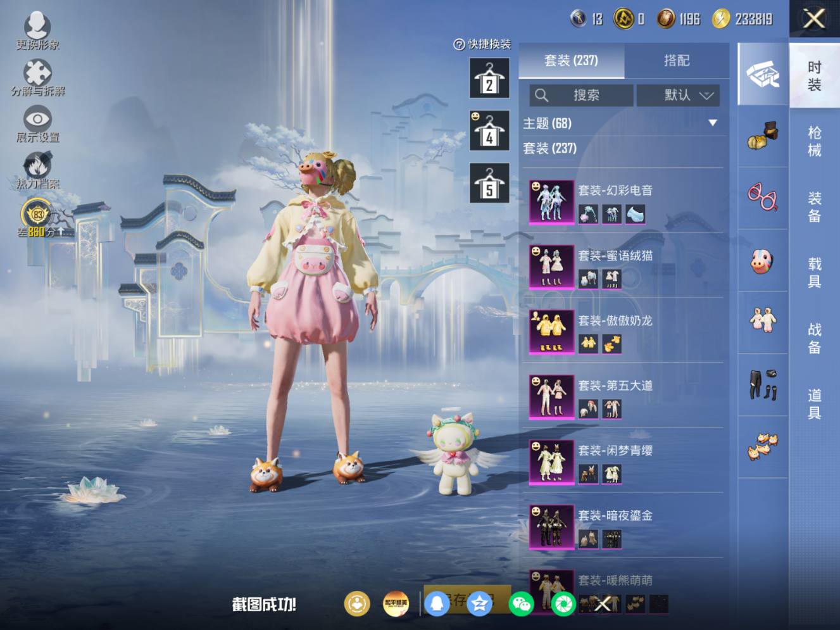Select quick outfit hanger slot 4
Image resolution: width=840 pixels, height=630 pixels.
tap(489, 130)
